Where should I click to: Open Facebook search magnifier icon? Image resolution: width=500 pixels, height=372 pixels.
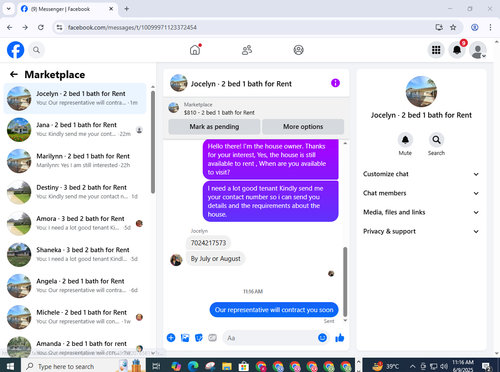36,50
